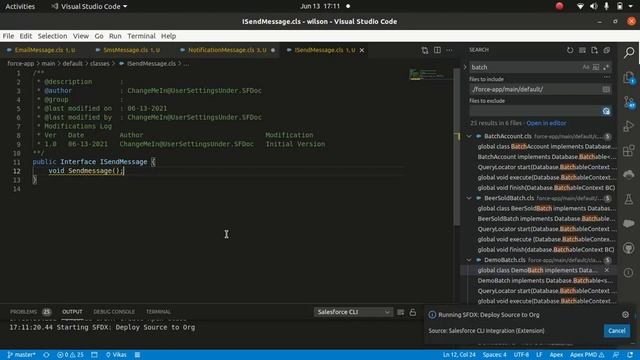Switch to the EmailMessage.cls tab
The height and width of the screenshot is (360, 640).
pos(44,50)
